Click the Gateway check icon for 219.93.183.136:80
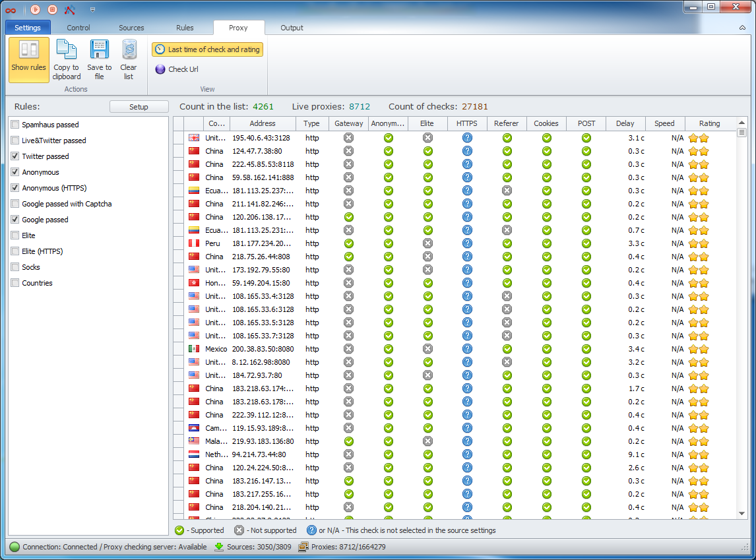The image size is (756, 560). [x=348, y=441]
